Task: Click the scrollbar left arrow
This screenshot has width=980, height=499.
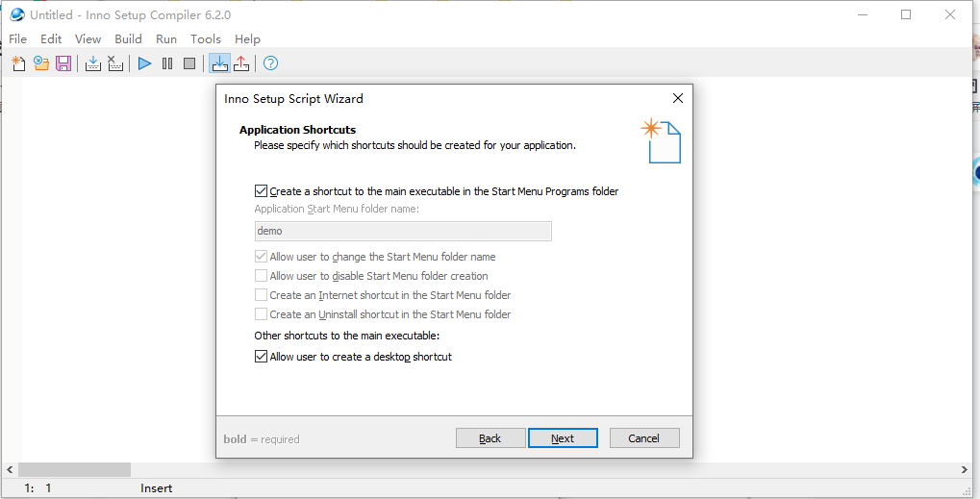Action: (10, 469)
